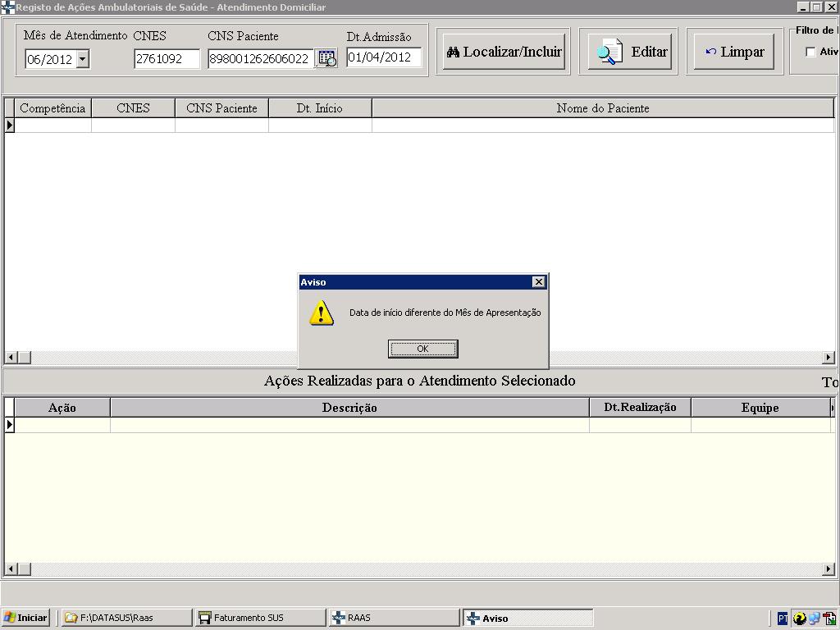Click the row indicator arrow in the actions grid

point(10,425)
